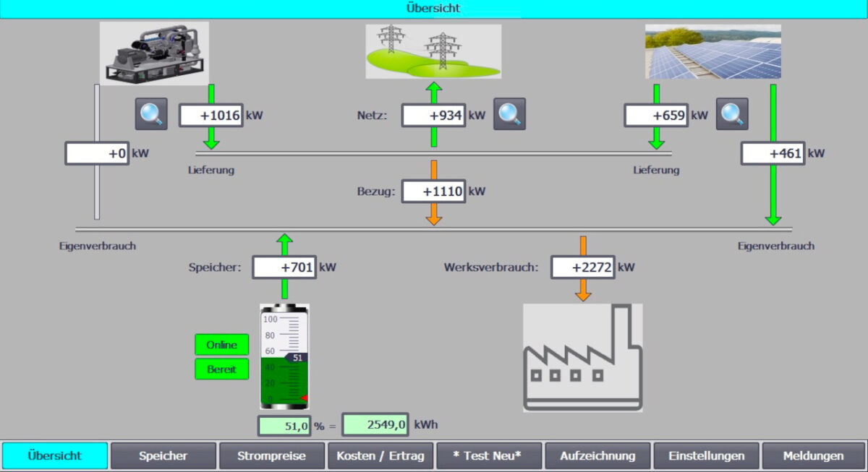
Task: Open Einstellungen settings page
Action: (706, 456)
